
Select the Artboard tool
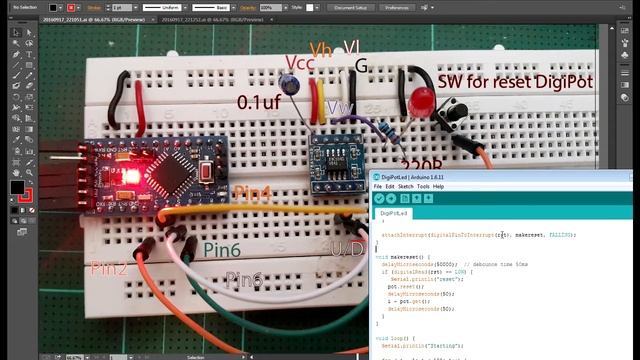pos(16,162)
